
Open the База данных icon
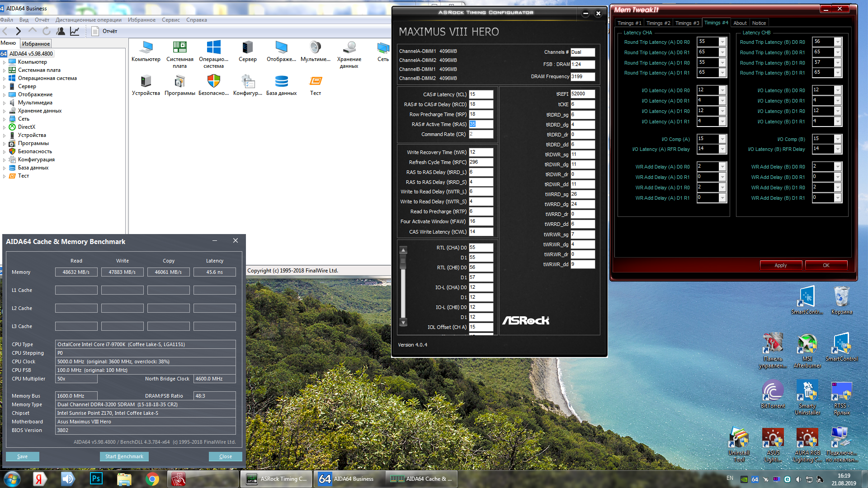click(x=281, y=82)
